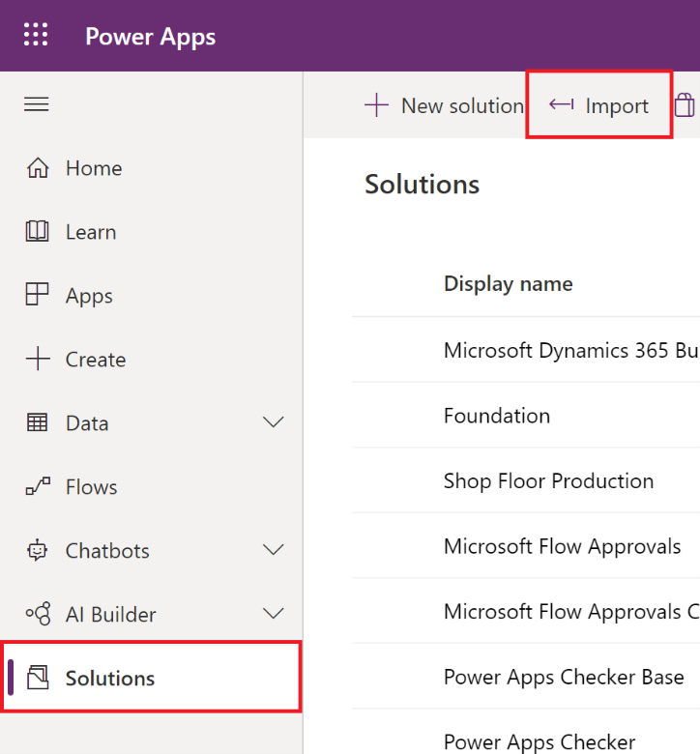700x754 pixels.
Task: Open the Shop Floor Production solution
Action: 548,481
